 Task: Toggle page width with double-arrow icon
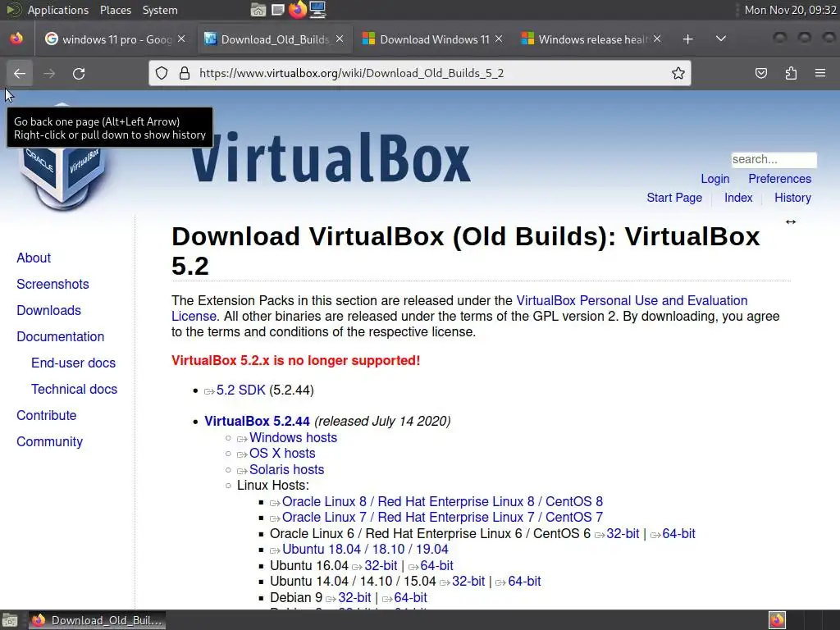791,221
